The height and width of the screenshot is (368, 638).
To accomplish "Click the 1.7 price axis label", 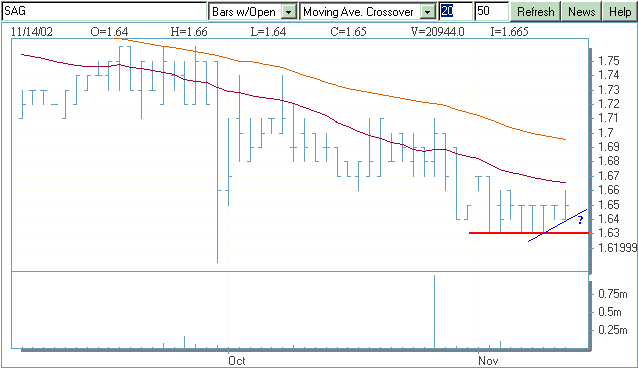I will pos(605,133).
